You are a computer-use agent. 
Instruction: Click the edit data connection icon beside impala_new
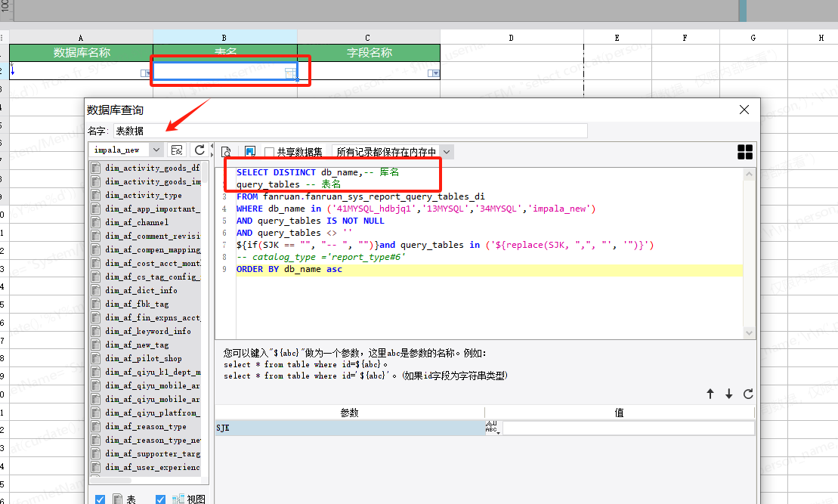[x=177, y=150]
